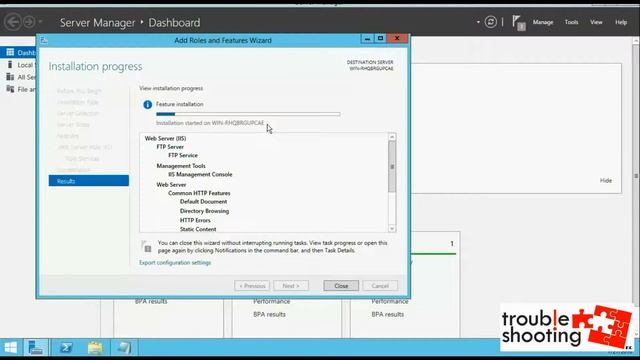Click the Static Content entry
Viewport: 640px width, 360px height.
point(198,229)
